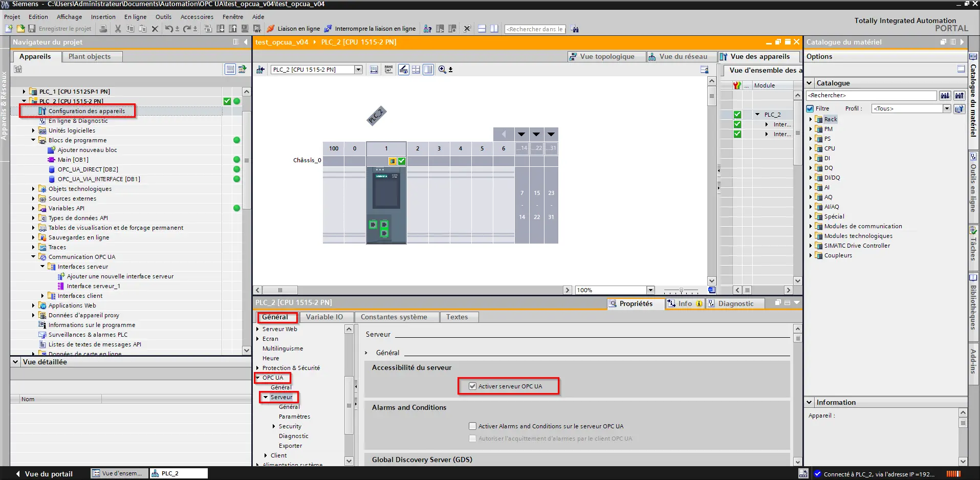Click the Download to device icon

pos(221,29)
